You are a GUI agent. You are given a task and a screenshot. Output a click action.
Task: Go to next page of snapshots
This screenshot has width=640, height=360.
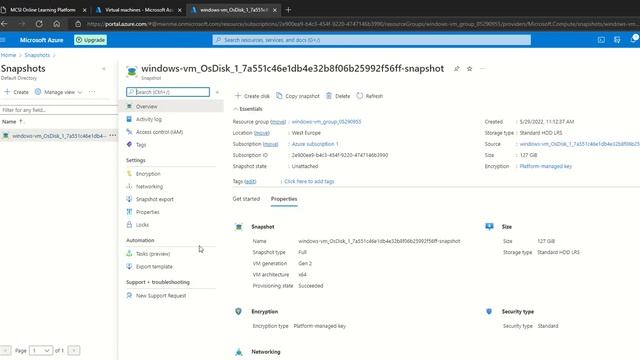74,350
